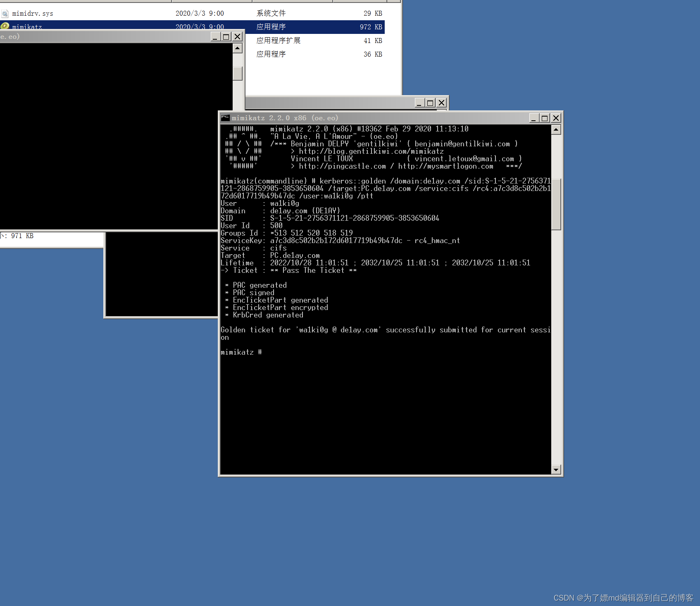700x606 pixels.
Task: Click the 'KrbCred generated' output line
Action: 264,315
